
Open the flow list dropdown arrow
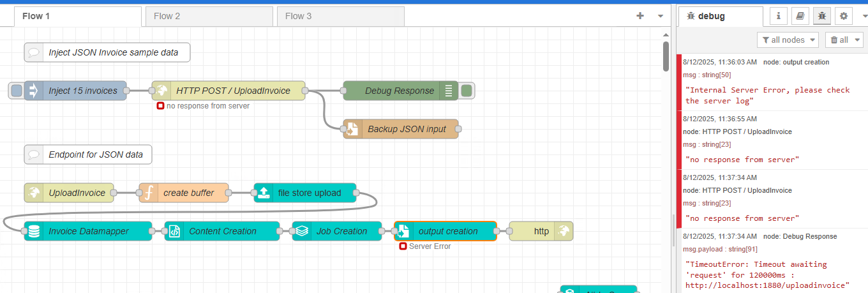[661, 16]
